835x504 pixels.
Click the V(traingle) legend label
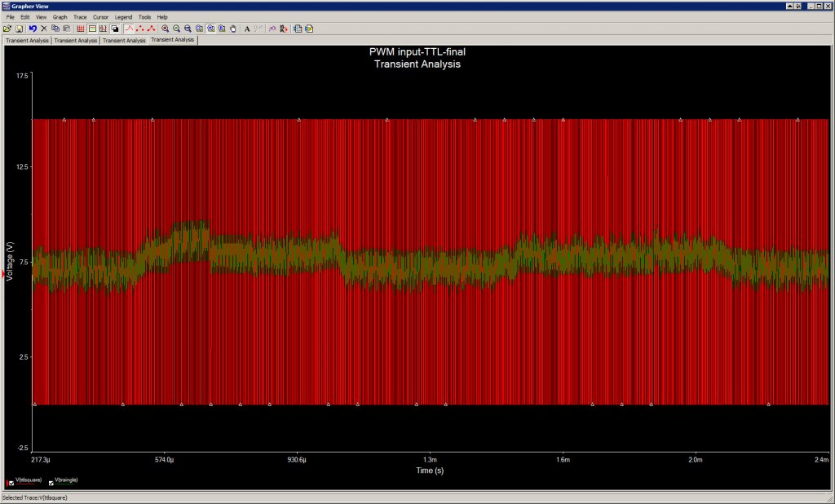click(x=67, y=480)
